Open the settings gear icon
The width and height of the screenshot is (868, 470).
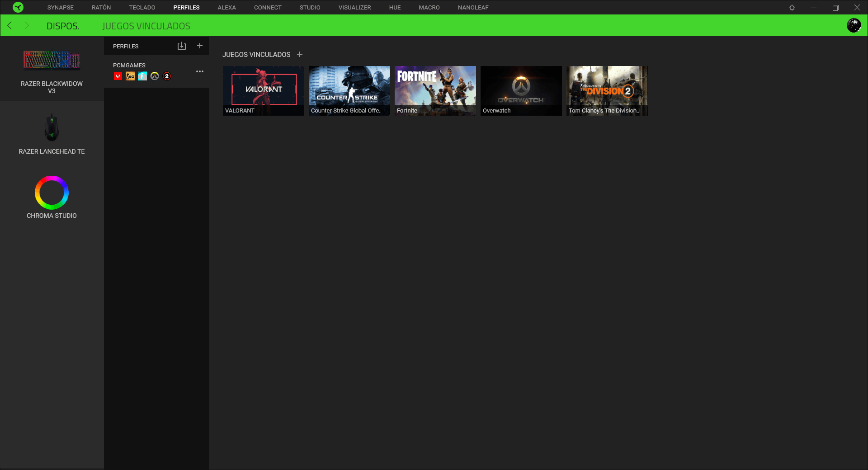tap(792, 8)
